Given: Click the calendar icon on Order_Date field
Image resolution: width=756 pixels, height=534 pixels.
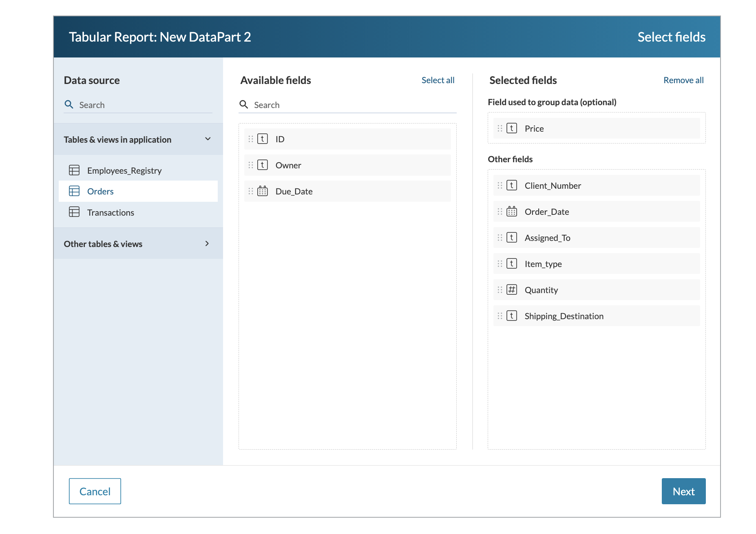Looking at the screenshot, I should click(x=511, y=212).
